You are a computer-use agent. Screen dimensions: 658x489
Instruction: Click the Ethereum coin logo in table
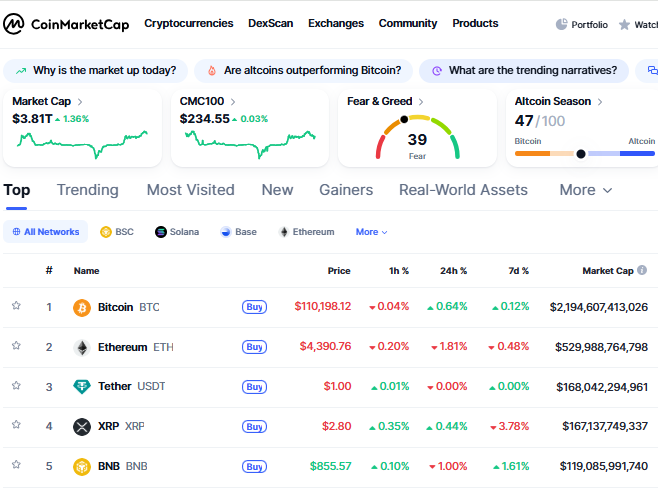[x=82, y=347]
